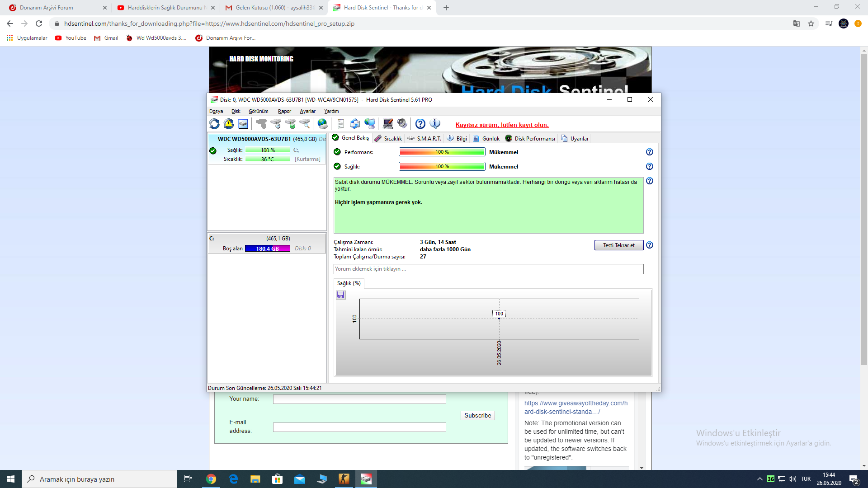This screenshot has height=488, width=868.
Task: Bookmark this page with star icon
Action: click(x=811, y=23)
